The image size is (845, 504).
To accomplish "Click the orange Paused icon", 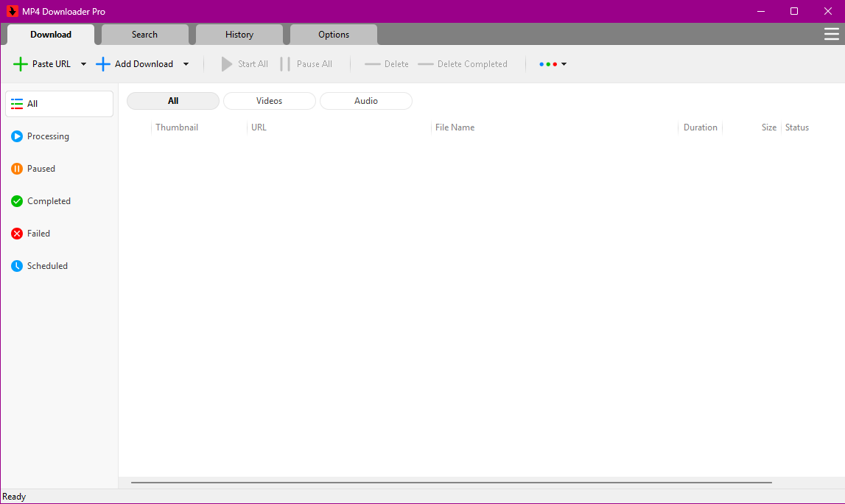I will [17, 169].
